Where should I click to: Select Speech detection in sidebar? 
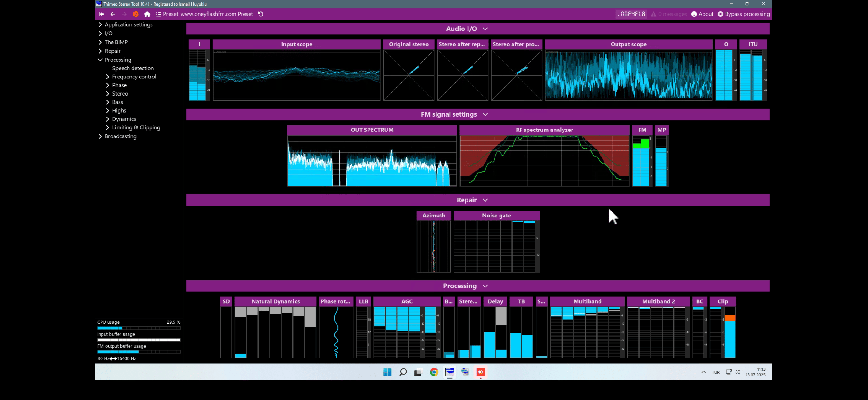point(133,68)
